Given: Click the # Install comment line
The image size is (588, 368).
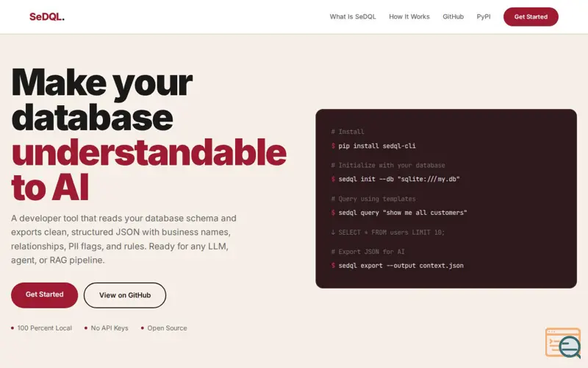Looking at the screenshot, I should click(x=347, y=132).
